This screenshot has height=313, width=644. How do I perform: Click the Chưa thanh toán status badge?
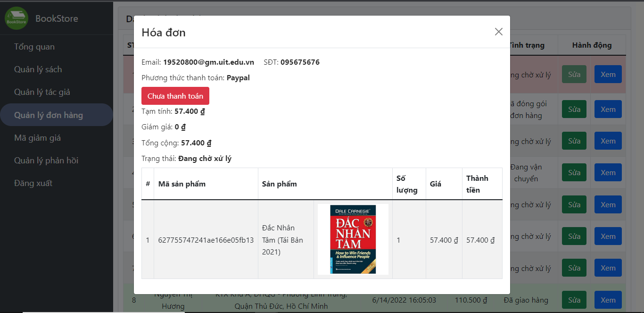pyautogui.click(x=175, y=95)
